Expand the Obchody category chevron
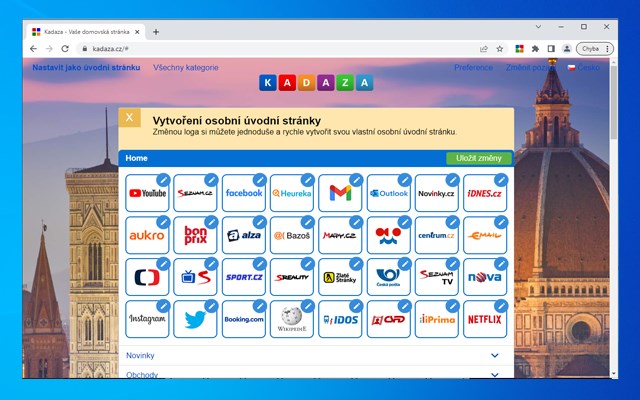 (495, 375)
